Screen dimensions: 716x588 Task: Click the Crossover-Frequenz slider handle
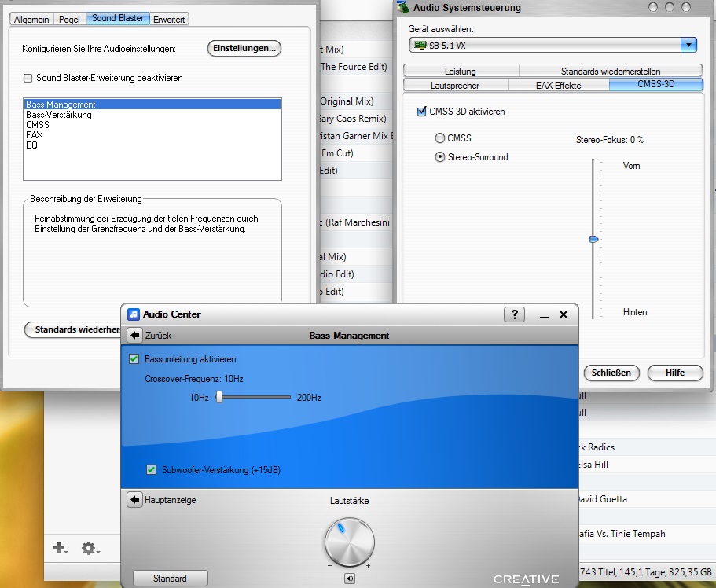tap(219, 397)
